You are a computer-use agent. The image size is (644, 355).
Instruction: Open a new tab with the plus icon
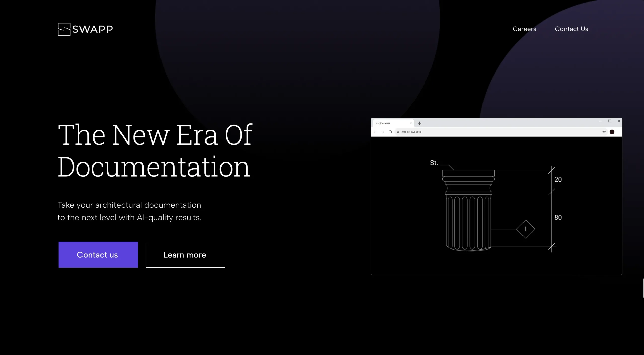click(x=419, y=123)
